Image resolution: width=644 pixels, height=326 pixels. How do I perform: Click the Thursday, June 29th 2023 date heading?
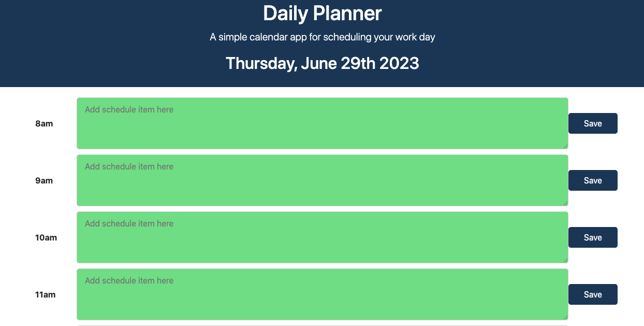click(322, 63)
